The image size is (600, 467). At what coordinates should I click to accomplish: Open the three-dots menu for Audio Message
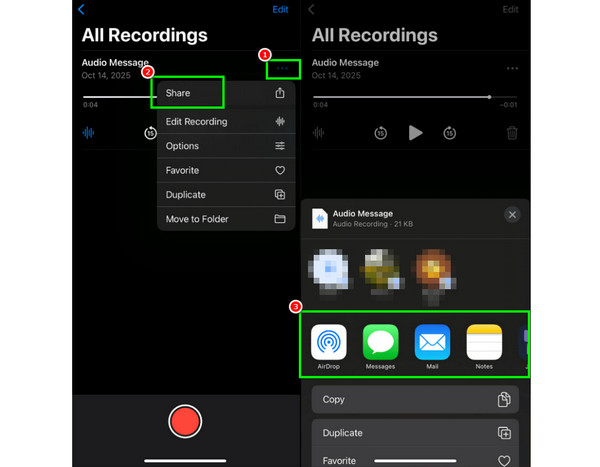pos(280,69)
